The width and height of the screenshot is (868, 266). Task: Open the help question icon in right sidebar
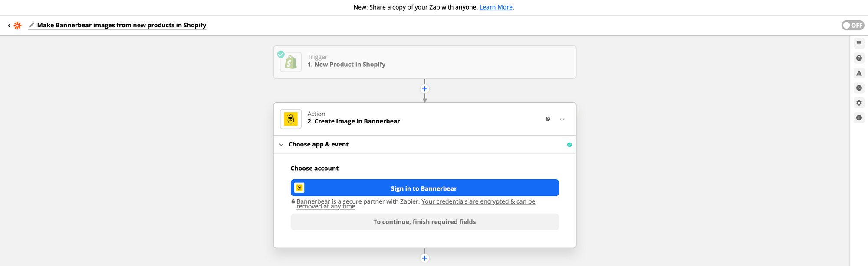[859, 58]
